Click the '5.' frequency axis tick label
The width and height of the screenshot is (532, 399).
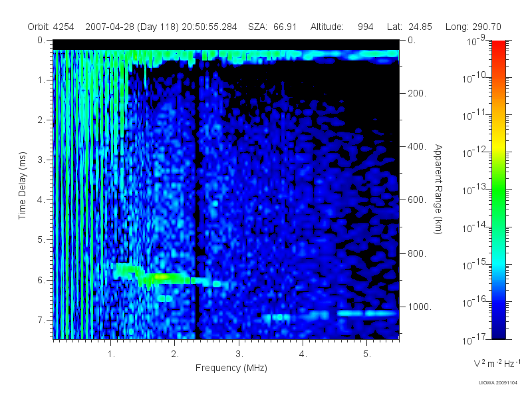coord(367,354)
